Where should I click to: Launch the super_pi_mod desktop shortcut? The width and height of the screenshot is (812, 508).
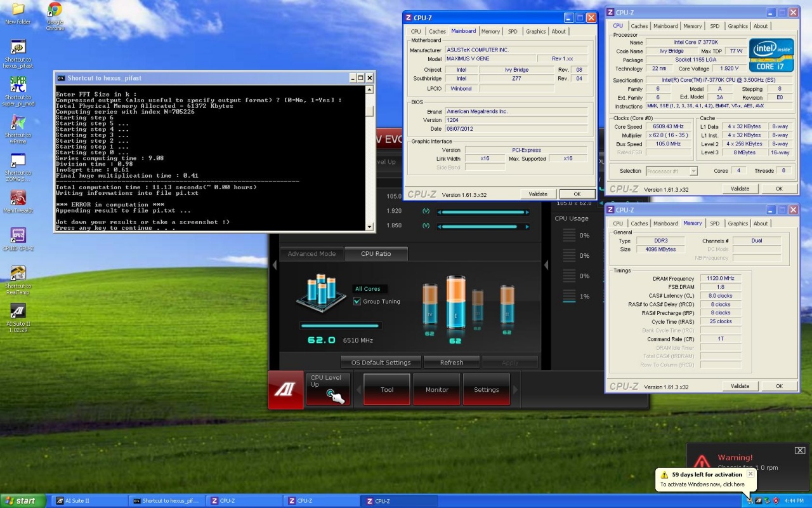(18, 85)
